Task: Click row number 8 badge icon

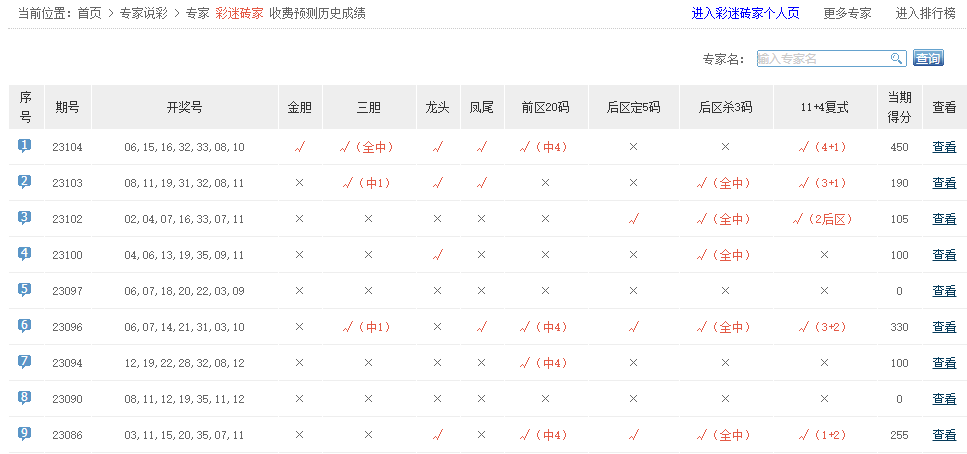Action: (x=25, y=398)
